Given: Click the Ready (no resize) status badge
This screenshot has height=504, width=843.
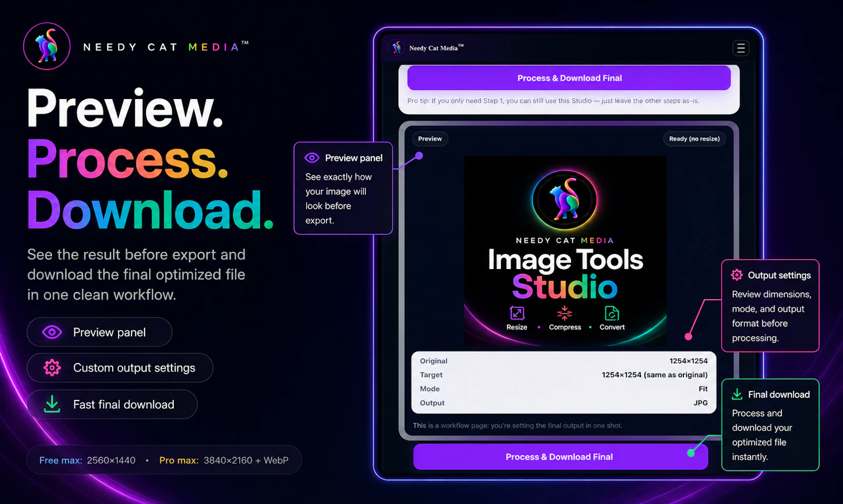Looking at the screenshot, I should click(x=694, y=139).
